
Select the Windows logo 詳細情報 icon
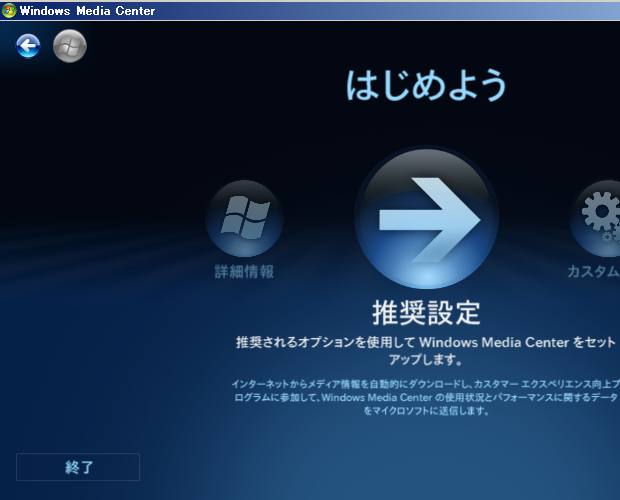[x=244, y=218]
